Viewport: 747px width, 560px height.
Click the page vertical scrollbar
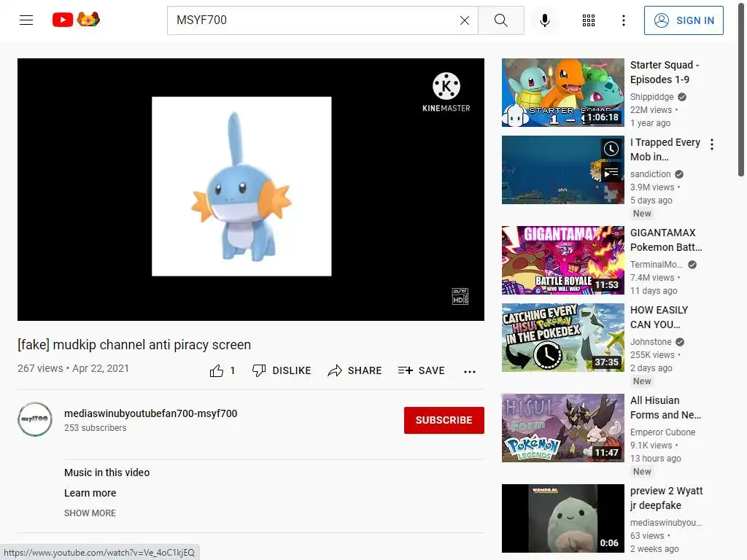tap(741, 90)
